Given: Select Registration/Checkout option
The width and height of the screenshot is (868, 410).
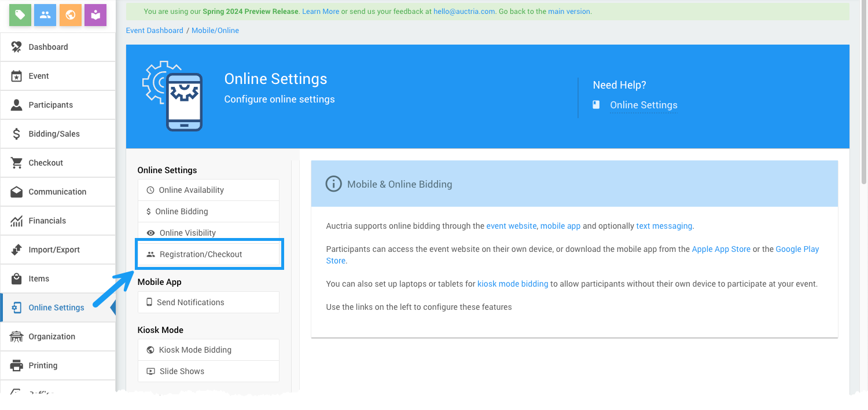Looking at the screenshot, I should [x=201, y=254].
